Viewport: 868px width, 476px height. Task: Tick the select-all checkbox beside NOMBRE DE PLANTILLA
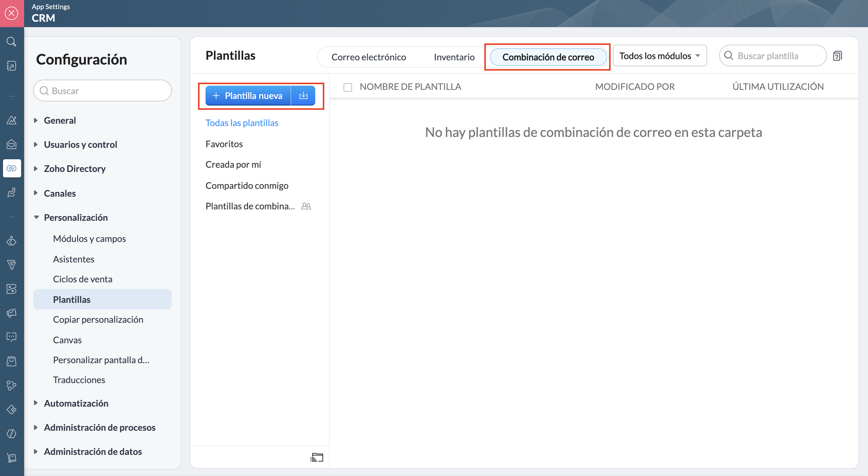pyautogui.click(x=348, y=87)
